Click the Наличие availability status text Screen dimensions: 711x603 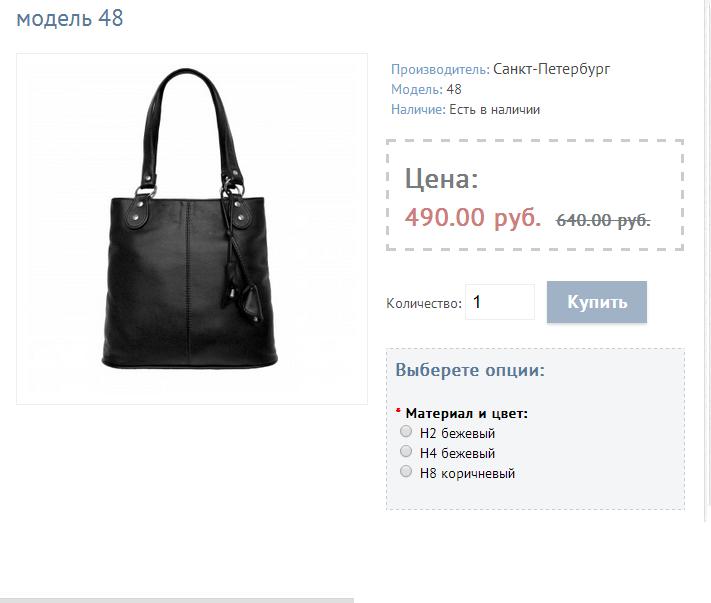tap(494, 109)
